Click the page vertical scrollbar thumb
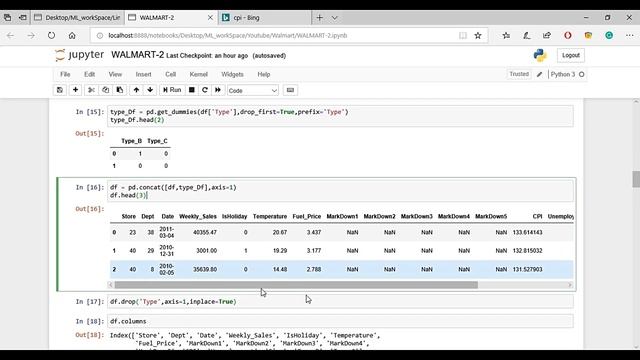The image size is (640, 360). click(x=636, y=179)
